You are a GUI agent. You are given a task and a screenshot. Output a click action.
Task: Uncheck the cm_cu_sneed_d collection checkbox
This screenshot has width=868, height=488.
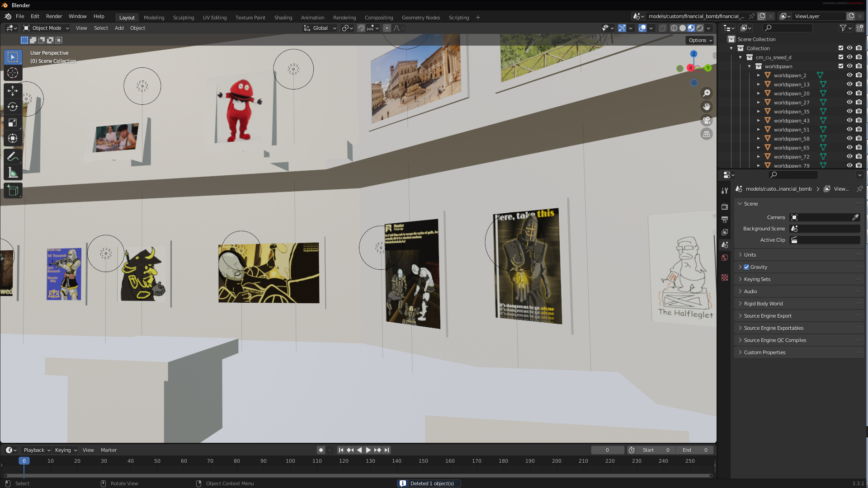tap(841, 57)
